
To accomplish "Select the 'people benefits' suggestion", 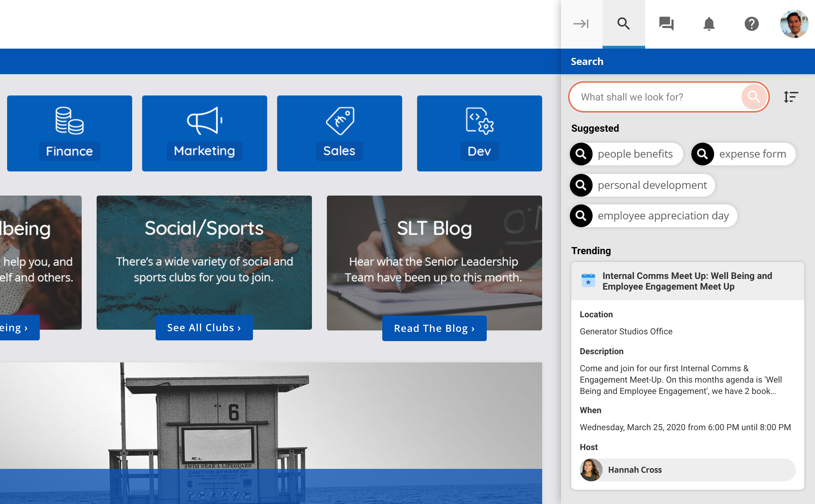I will [x=627, y=154].
